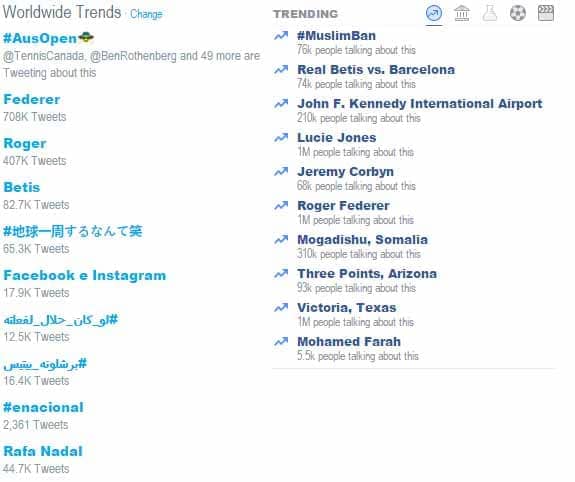The image size is (575, 482).
Task: Open the #AusOpen trend
Action: (40, 38)
